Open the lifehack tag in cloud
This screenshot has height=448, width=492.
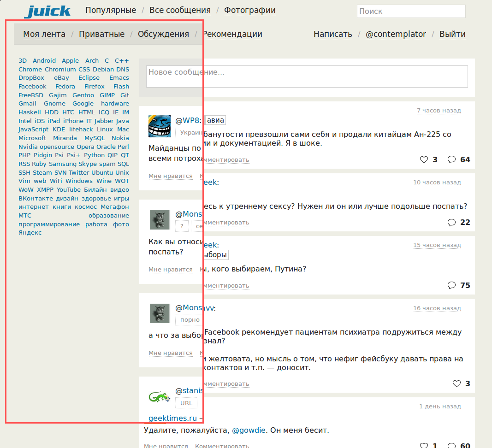81,129
